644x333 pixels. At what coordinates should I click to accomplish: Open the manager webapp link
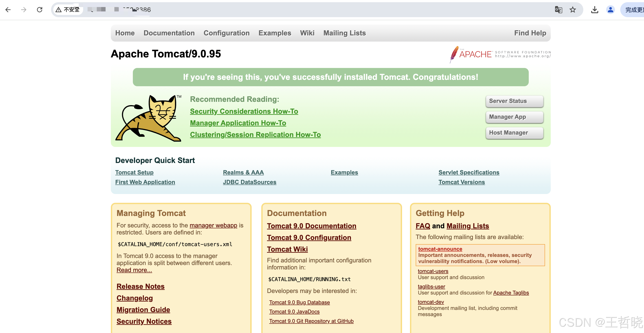coord(213,225)
